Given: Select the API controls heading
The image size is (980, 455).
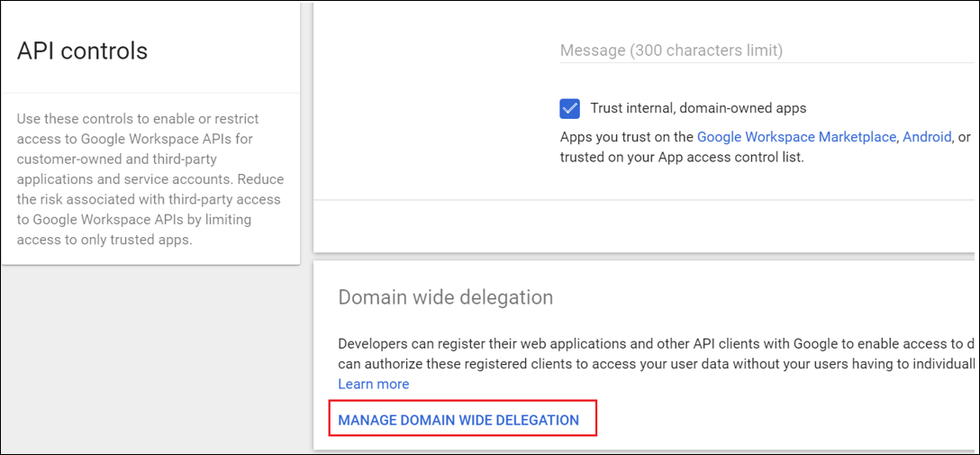Looking at the screenshot, I should pyautogui.click(x=82, y=50).
